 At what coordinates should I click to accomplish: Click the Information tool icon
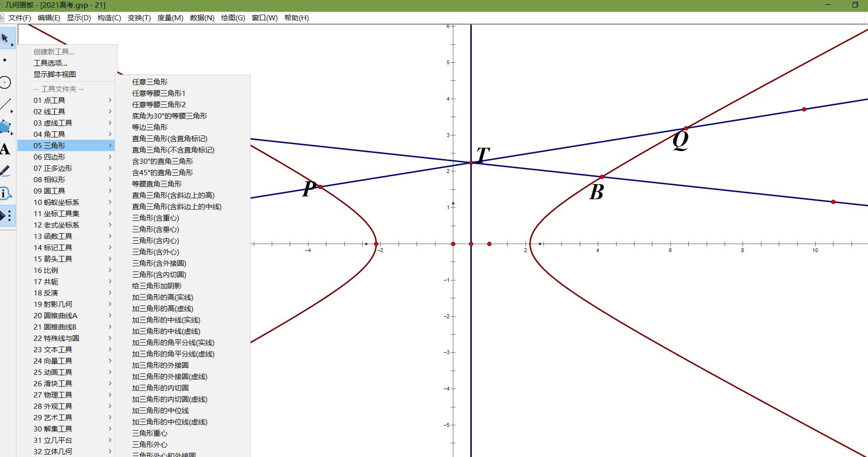tap(5, 194)
